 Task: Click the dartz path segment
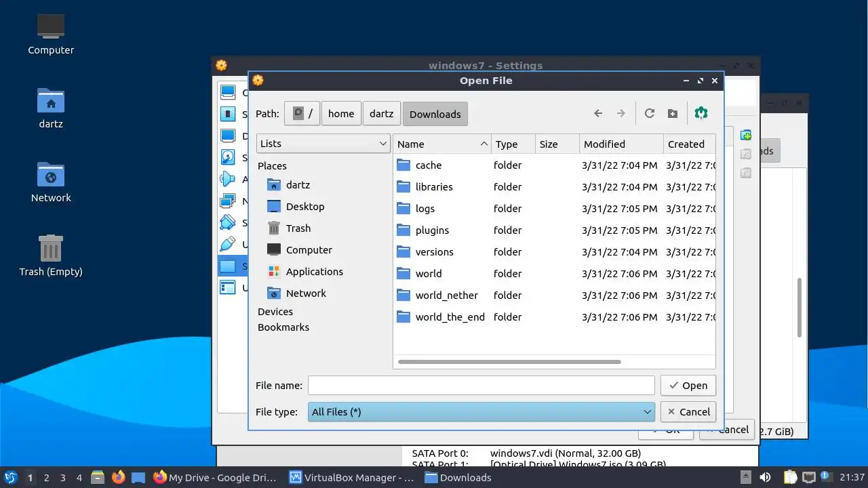click(381, 114)
